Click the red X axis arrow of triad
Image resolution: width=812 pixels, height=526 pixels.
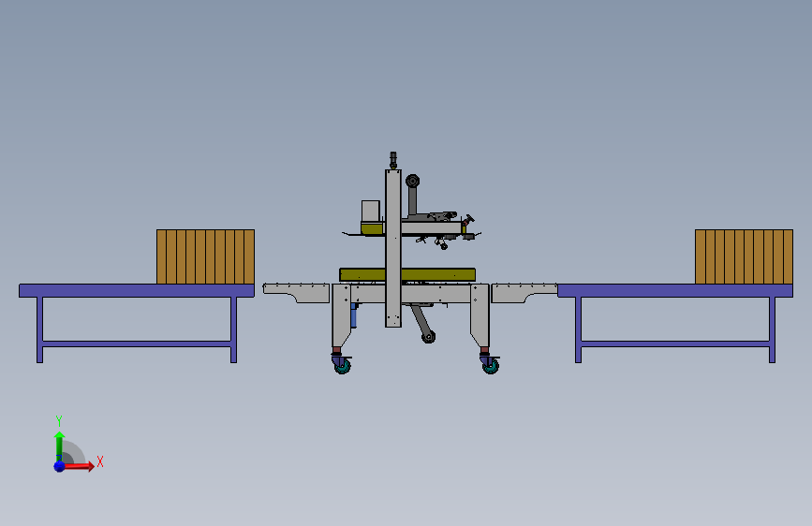point(78,466)
